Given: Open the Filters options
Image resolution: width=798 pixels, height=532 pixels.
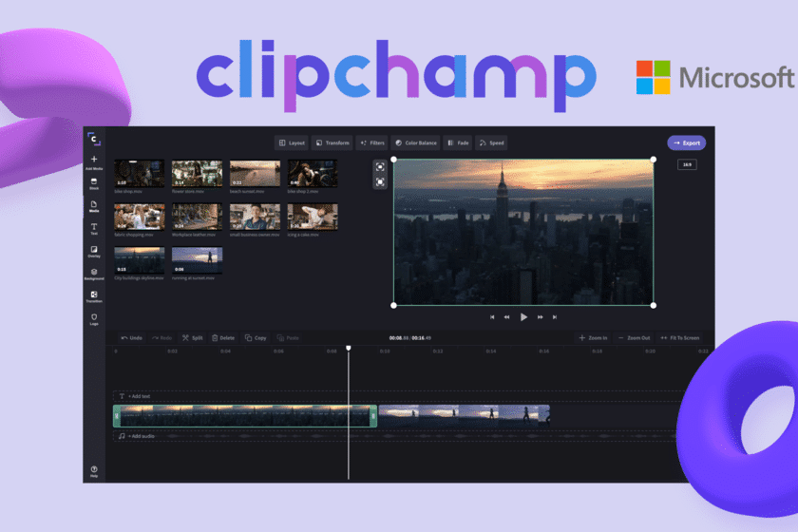Looking at the screenshot, I should pyautogui.click(x=372, y=143).
